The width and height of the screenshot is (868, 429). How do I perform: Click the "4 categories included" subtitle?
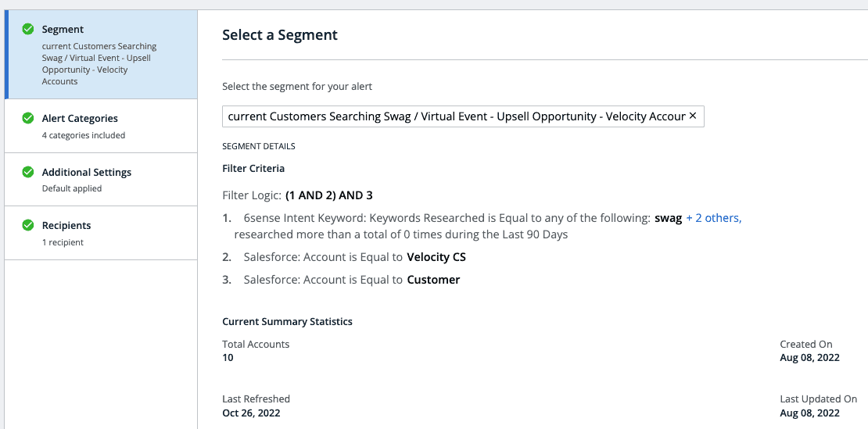[84, 135]
